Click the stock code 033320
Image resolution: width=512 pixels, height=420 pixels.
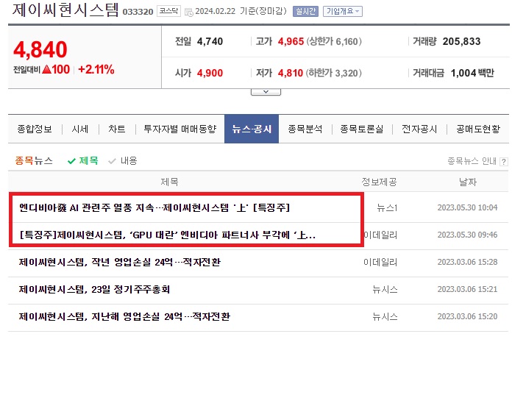click(138, 12)
